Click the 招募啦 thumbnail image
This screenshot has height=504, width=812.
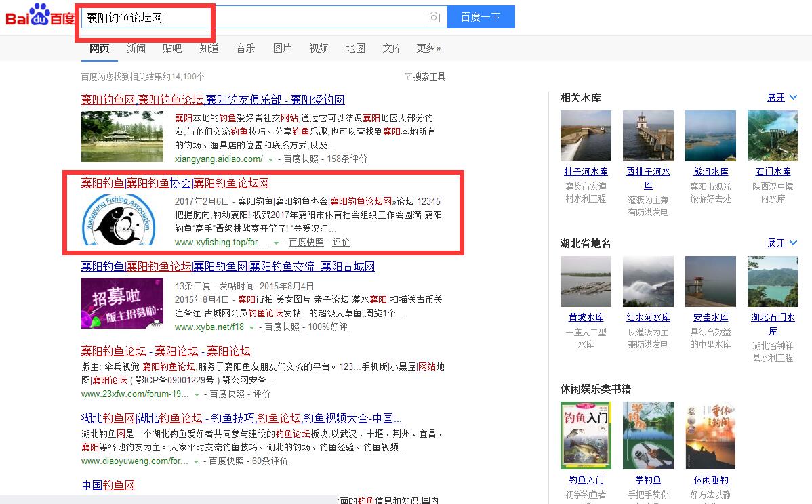[x=122, y=303]
